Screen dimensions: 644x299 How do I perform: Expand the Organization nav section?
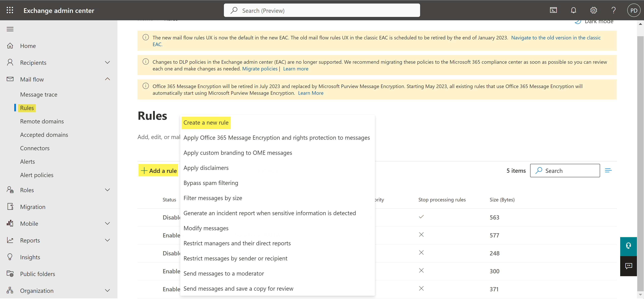pos(107,290)
